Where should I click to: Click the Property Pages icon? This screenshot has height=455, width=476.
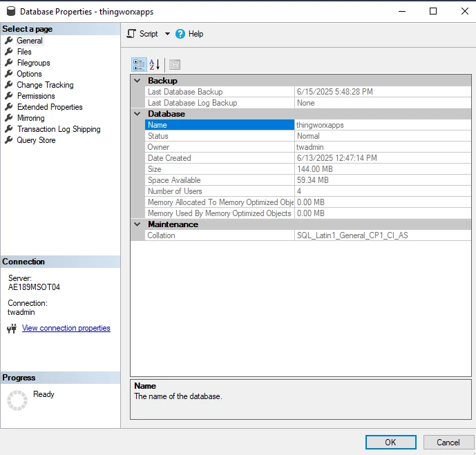175,65
